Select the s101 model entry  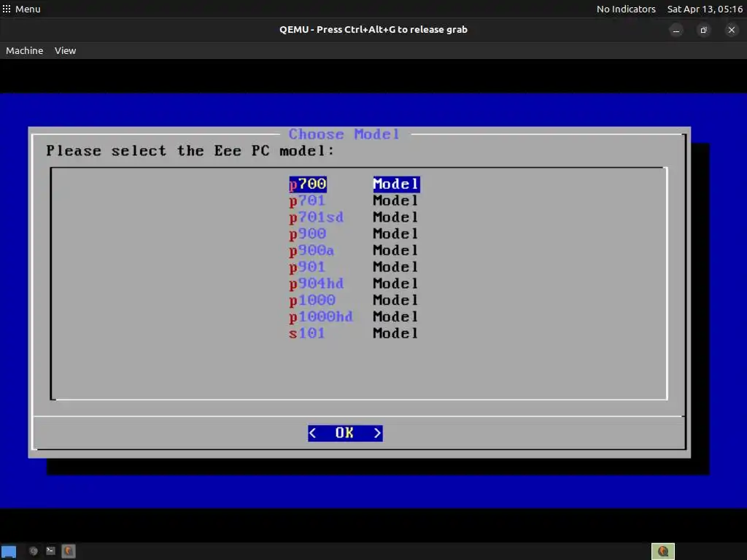click(x=354, y=334)
